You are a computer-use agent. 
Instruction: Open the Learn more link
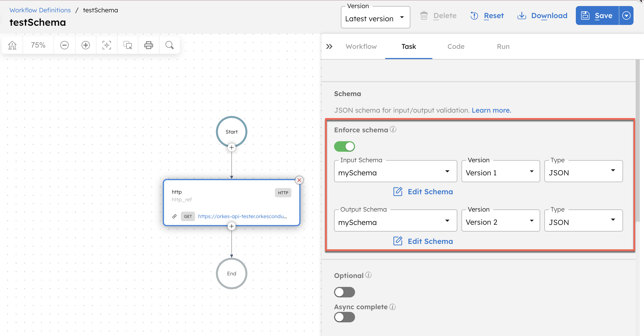point(491,110)
